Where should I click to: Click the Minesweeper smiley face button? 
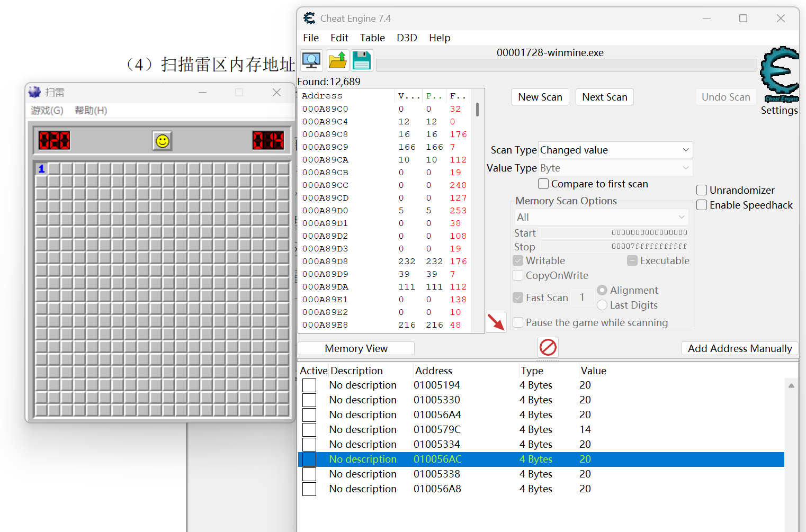click(x=163, y=141)
